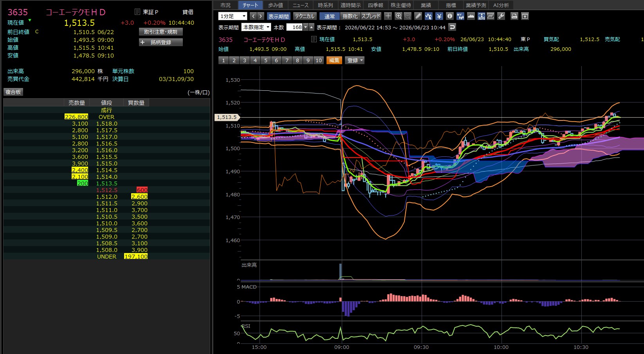Open the ニュース tab
The width and height of the screenshot is (644, 354).
pyautogui.click(x=301, y=5)
